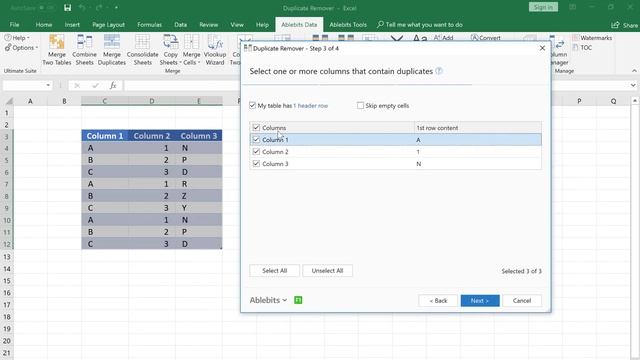Switch to Home tab
The width and height of the screenshot is (640, 360).
(x=44, y=25)
